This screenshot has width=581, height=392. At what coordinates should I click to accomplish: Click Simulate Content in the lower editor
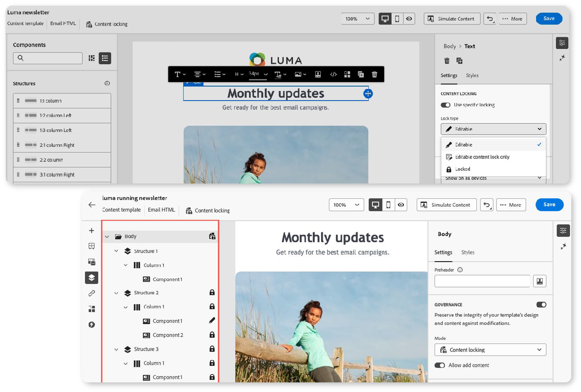tap(446, 205)
